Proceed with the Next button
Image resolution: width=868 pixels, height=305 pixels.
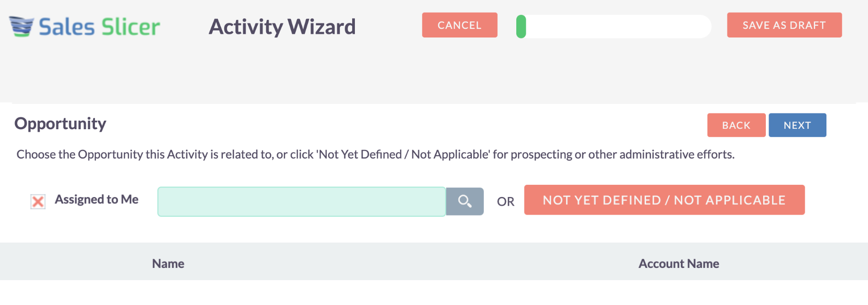click(x=797, y=125)
